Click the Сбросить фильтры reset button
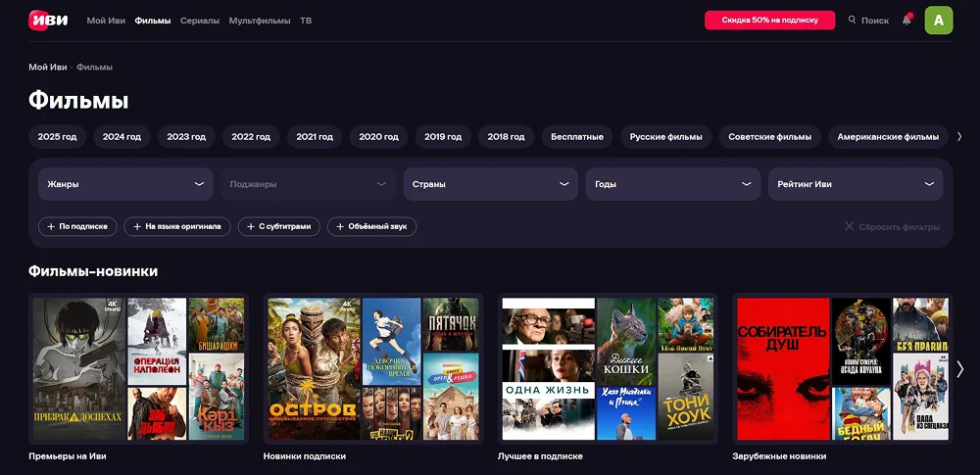The image size is (980, 475). [x=892, y=226]
